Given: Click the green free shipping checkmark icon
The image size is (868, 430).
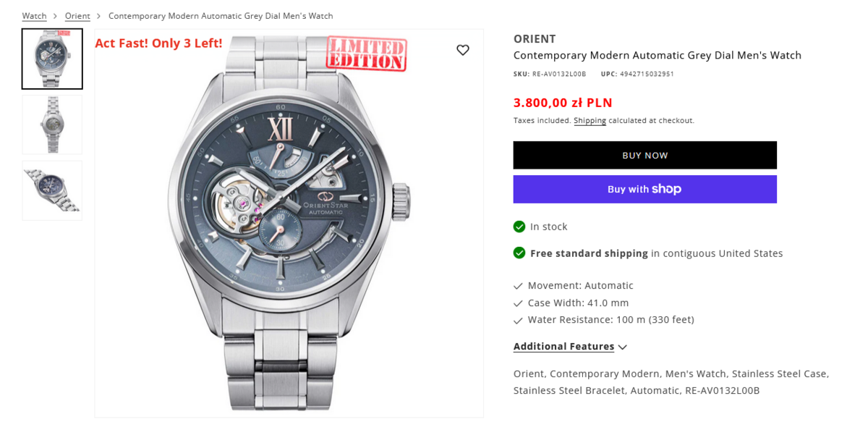Looking at the screenshot, I should 519,253.
